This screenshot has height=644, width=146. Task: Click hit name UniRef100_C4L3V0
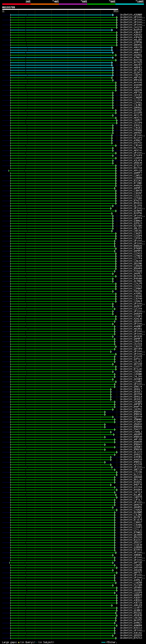[131, 376]
